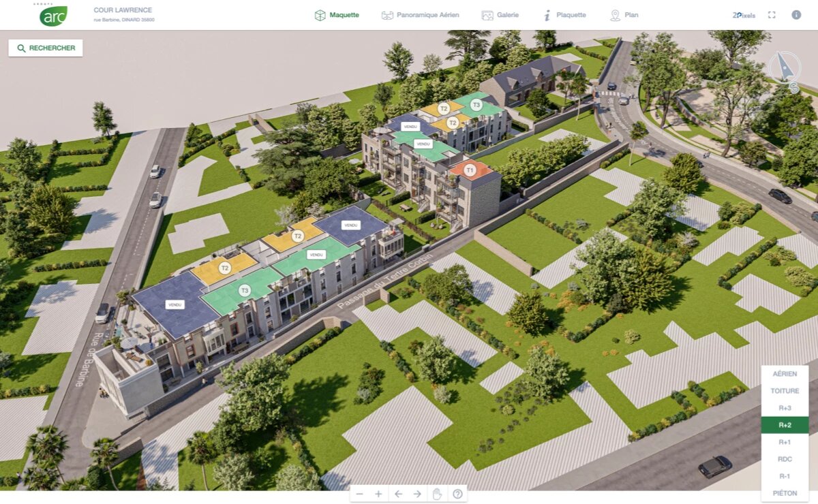The width and height of the screenshot is (818, 504).
Task: Click the zoom in plus icon
Action: point(378,494)
